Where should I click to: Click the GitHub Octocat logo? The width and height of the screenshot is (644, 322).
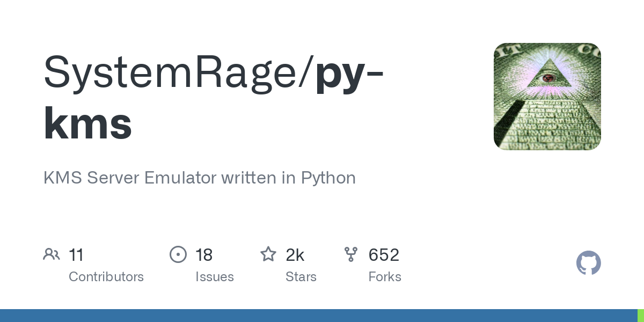coord(588,263)
